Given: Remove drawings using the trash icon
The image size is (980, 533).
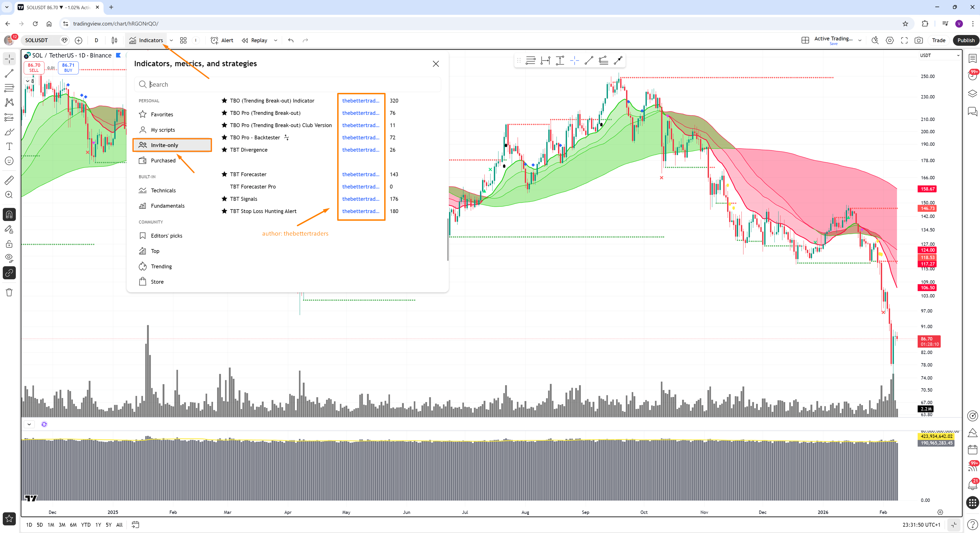Looking at the screenshot, I should (9, 292).
